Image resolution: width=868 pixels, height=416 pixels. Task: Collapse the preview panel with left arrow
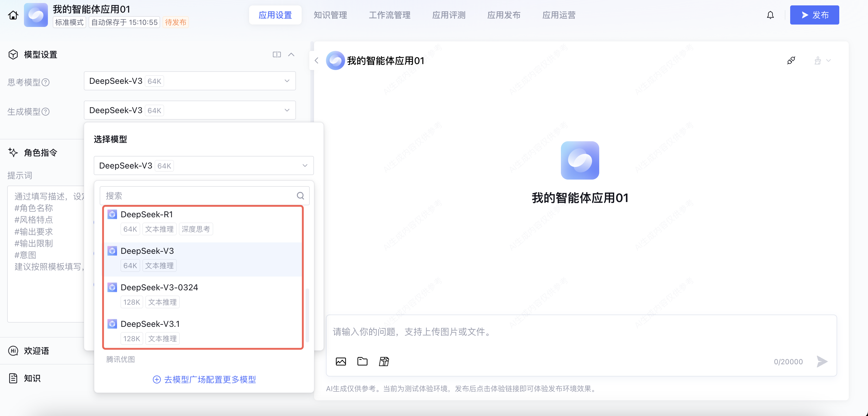pos(316,61)
